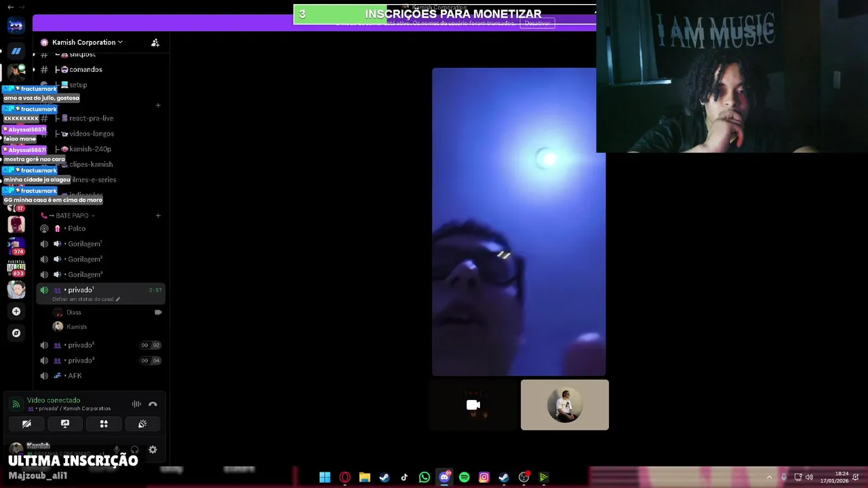Disconnect from the voice call

(x=153, y=404)
